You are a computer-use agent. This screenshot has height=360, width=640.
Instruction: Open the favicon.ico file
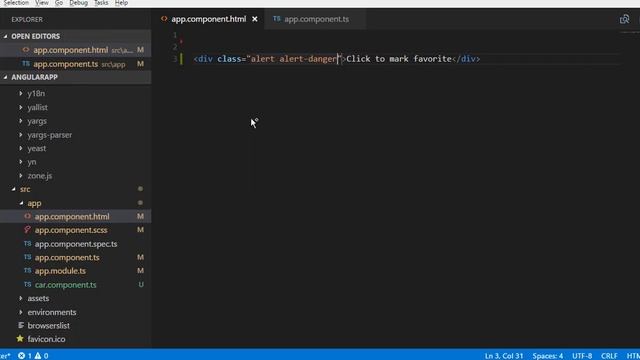pyautogui.click(x=46, y=339)
